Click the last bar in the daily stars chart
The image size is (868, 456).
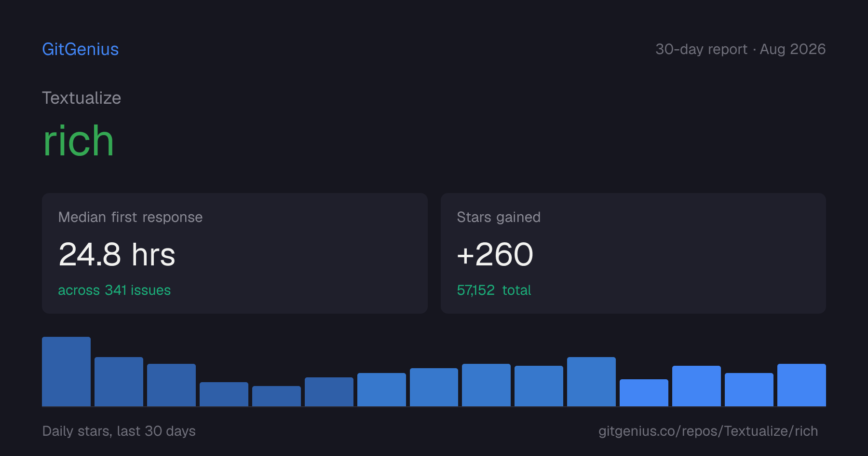[801, 385]
